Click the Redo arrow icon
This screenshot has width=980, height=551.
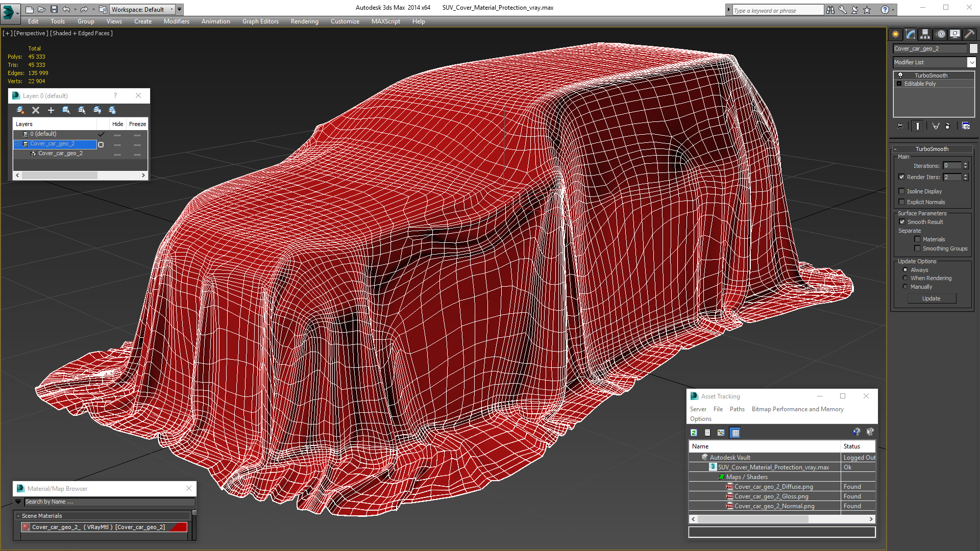click(84, 9)
